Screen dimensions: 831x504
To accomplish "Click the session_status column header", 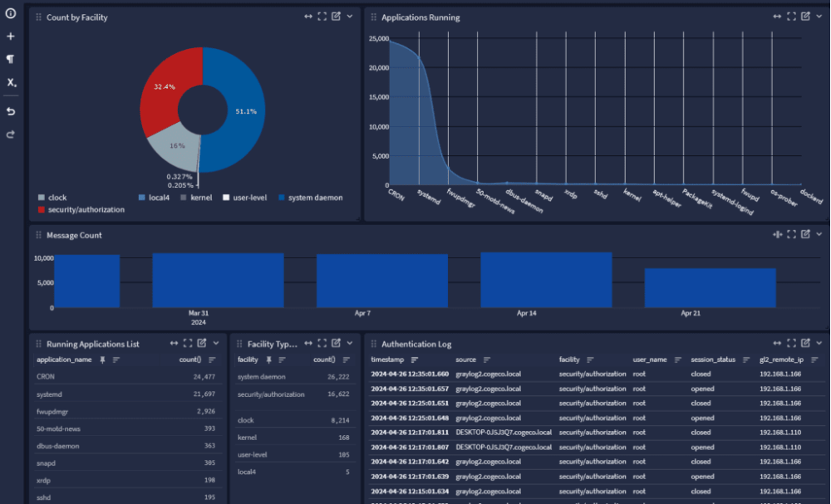I will pyautogui.click(x=712, y=360).
